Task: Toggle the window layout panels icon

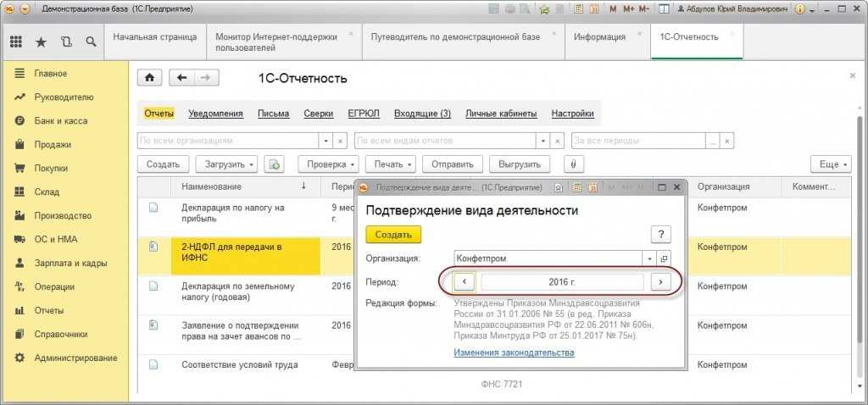Action: point(665,9)
